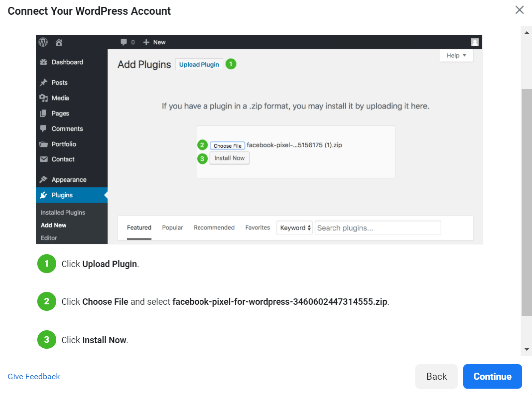Click the Upload Plugin button
Screen dimensions: 532x395
pyautogui.click(x=199, y=65)
